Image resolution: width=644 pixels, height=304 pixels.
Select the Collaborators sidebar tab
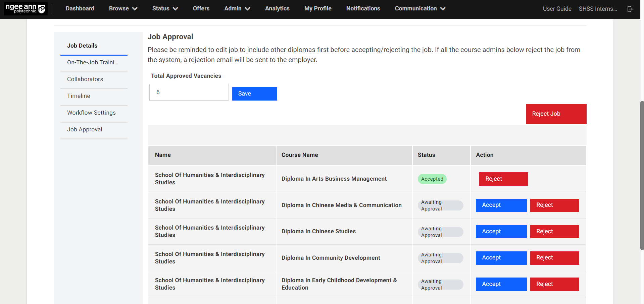(85, 79)
